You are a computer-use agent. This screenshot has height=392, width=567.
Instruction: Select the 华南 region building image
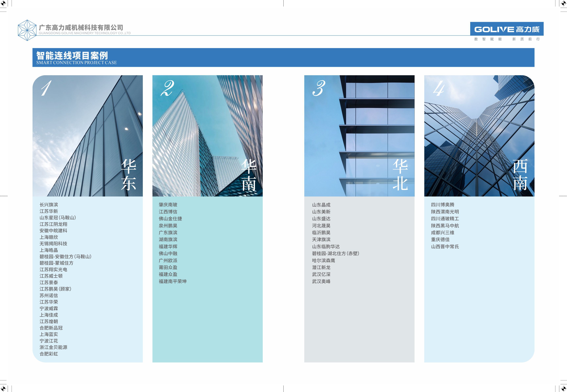point(207,136)
